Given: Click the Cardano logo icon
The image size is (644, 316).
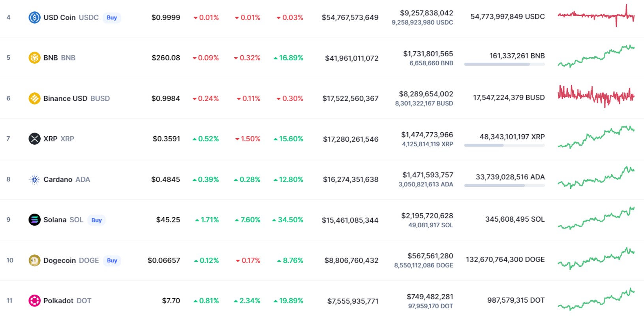Looking at the screenshot, I should coord(35,179).
